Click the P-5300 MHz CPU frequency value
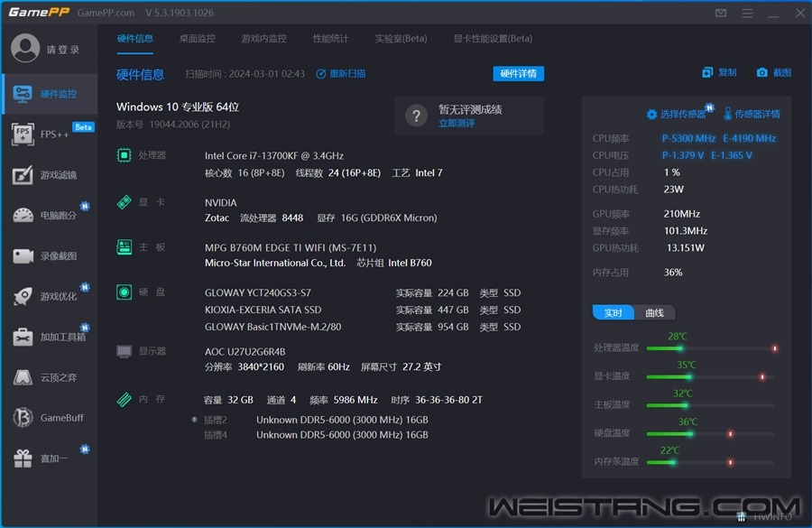Viewport: 812px width, 528px height. [688, 138]
